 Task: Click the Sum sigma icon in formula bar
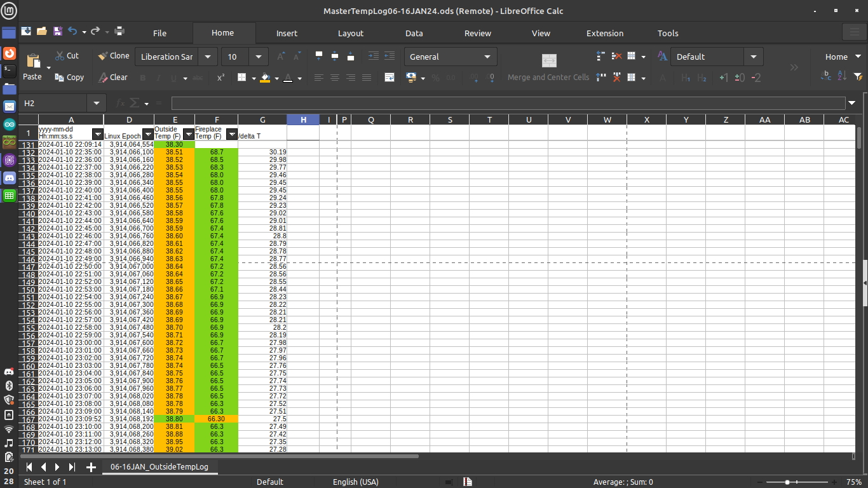[135, 103]
